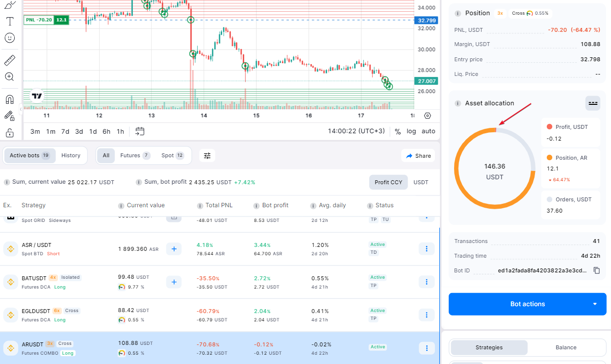Open three-dot menu for BATUSDT bot
611x364 pixels.
426,282
